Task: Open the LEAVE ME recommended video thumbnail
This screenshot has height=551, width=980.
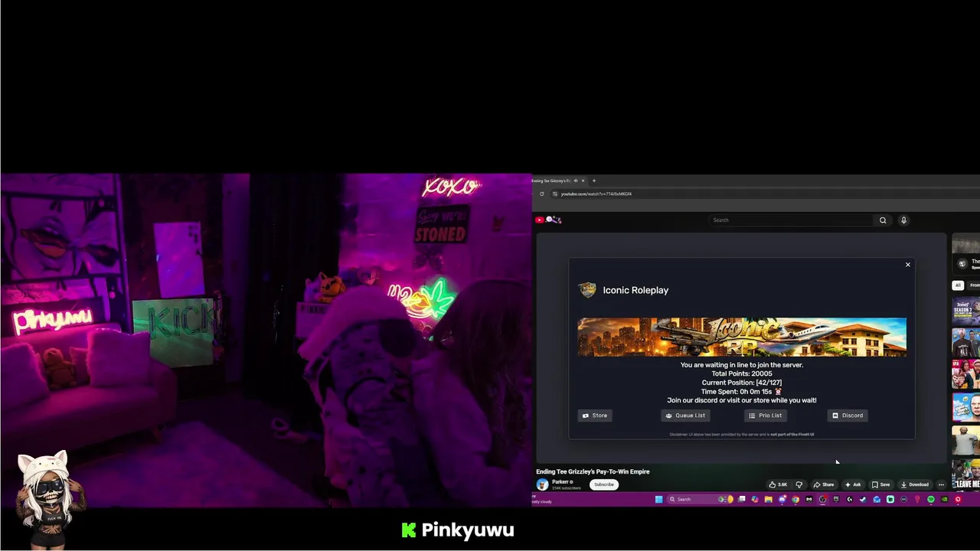Action: click(966, 474)
